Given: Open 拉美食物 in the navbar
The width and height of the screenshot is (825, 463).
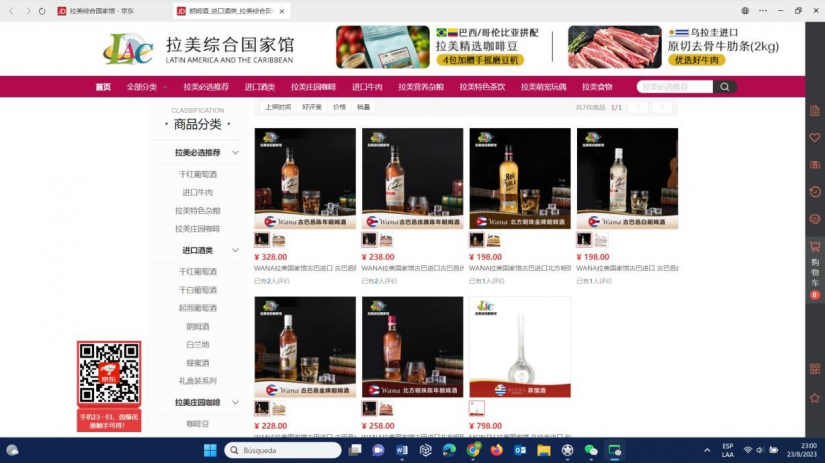Looking at the screenshot, I should point(597,87).
